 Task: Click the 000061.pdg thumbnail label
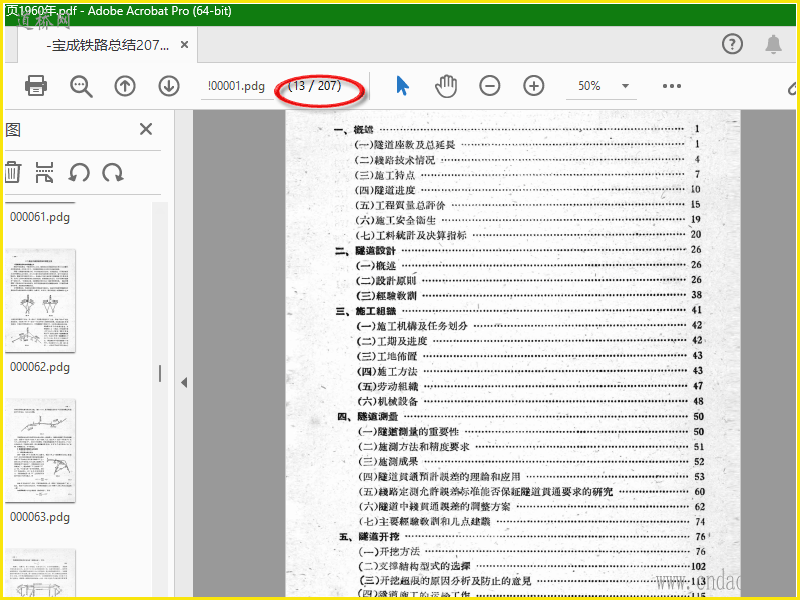tap(40, 217)
